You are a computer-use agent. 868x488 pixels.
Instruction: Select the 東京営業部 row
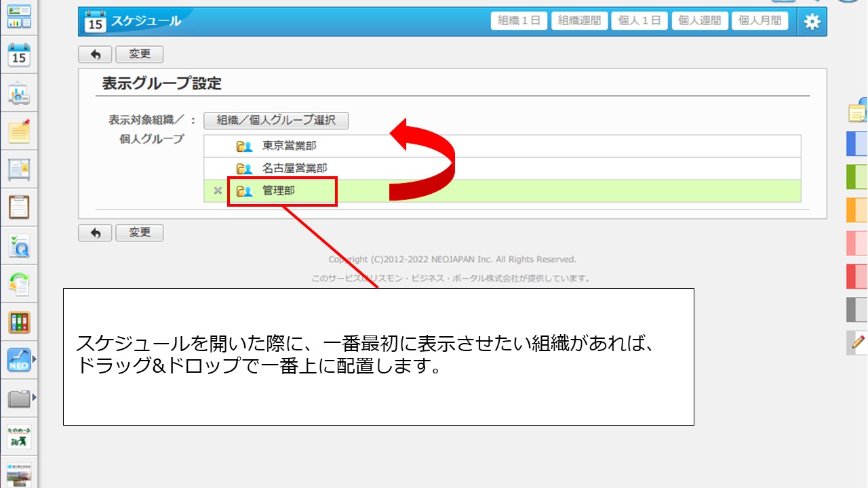[x=502, y=146]
